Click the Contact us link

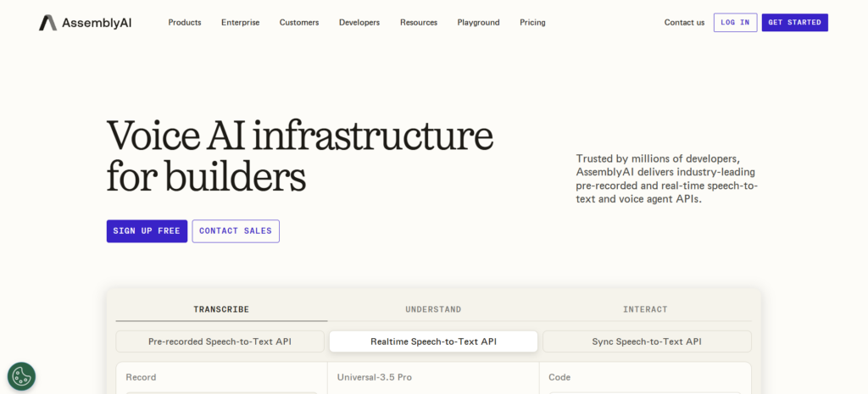(x=684, y=23)
